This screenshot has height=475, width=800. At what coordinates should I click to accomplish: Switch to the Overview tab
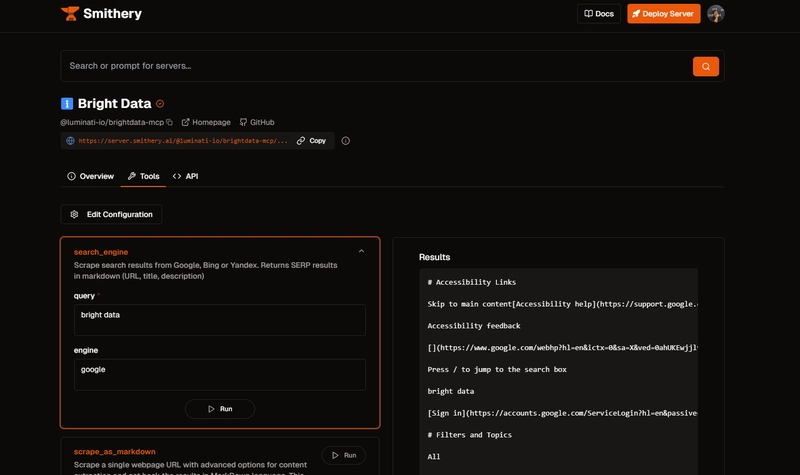(x=90, y=176)
